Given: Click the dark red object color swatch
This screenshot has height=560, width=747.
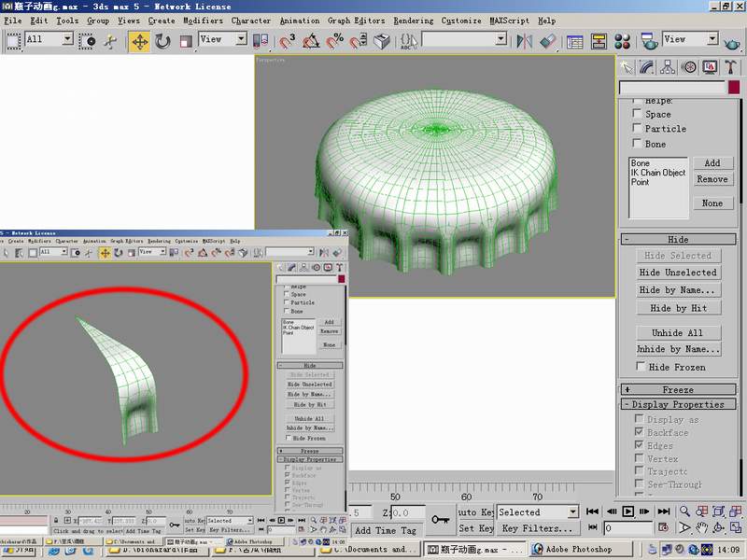Looking at the screenshot, I should pyautogui.click(x=734, y=87).
